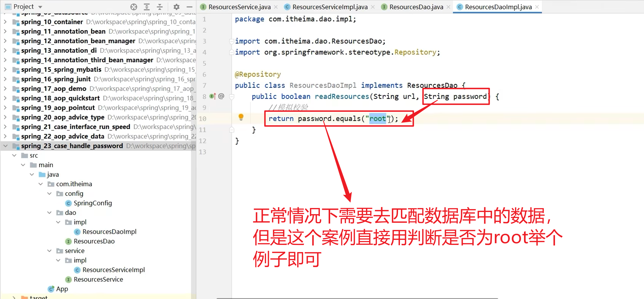Collapse the service package
The image size is (644, 299).
(50, 251)
